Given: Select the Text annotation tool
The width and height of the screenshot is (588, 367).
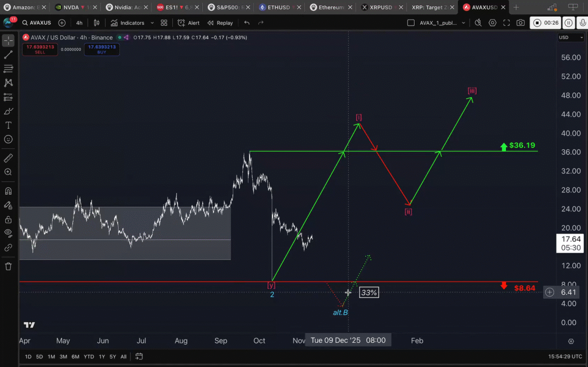Looking at the screenshot, I should [x=9, y=125].
